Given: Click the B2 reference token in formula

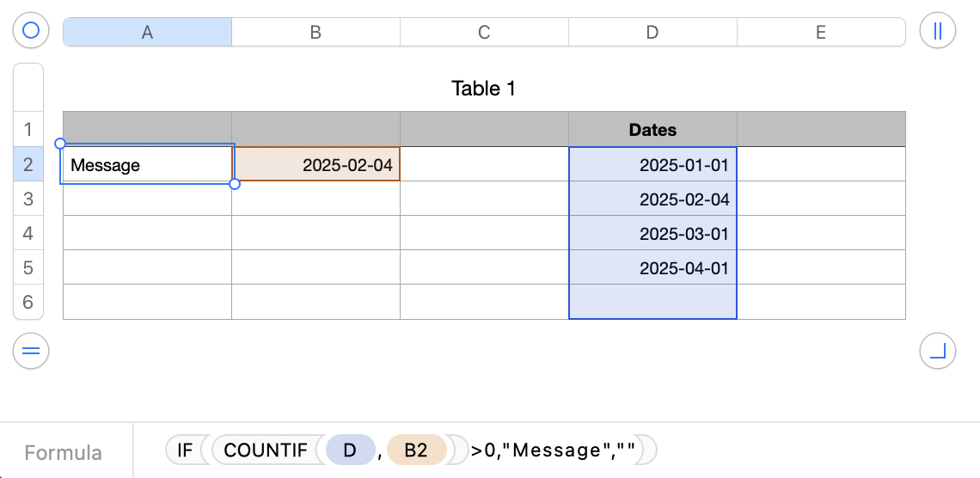Looking at the screenshot, I should [x=416, y=450].
